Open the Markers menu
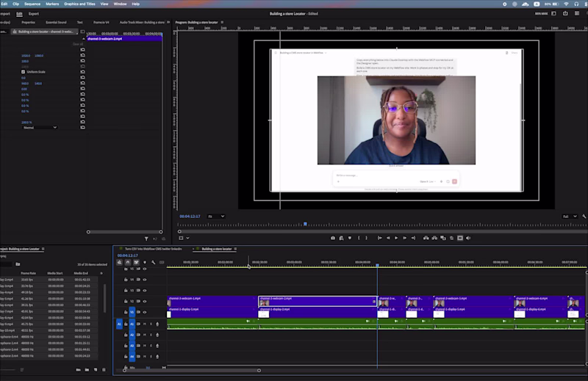The image size is (588, 381). (52, 4)
